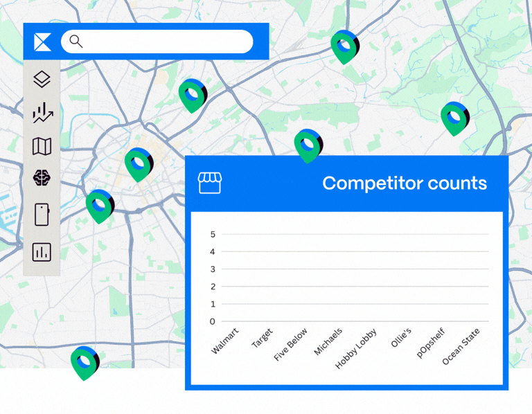Image resolution: width=532 pixels, height=414 pixels.
Task: Click the y-axis value 3
Action: 213,269
